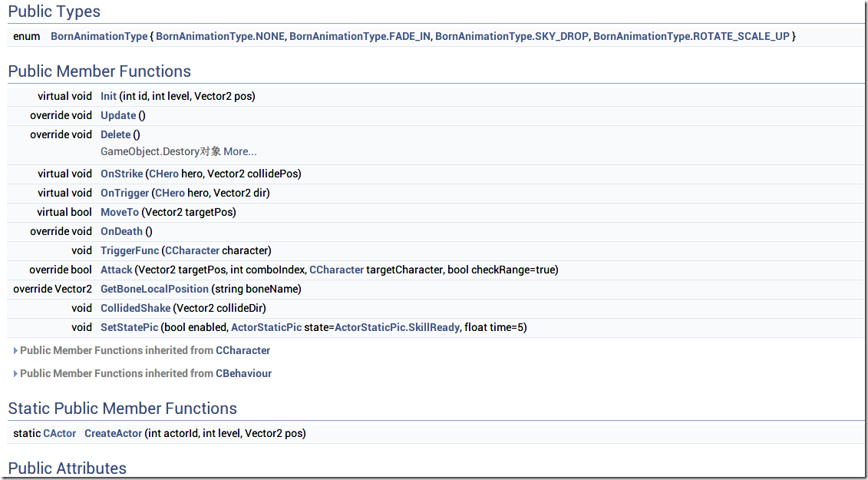Click the Public Attributes heading
Screen dimensions: 868x480
coord(68,468)
